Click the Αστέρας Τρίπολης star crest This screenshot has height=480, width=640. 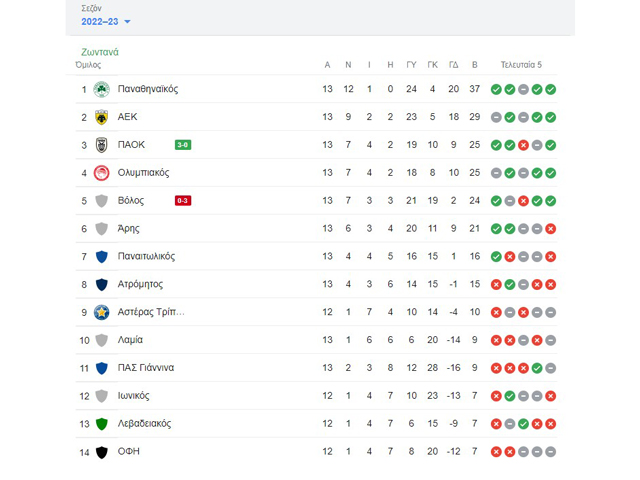pyautogui.click(x=101, y=312)
